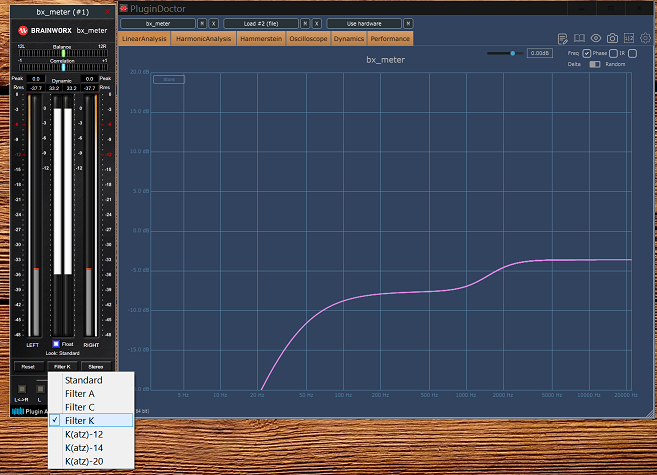Select Standard from filter menu
Viewport: 657px width, 475px height.
(x=91, y=380)
